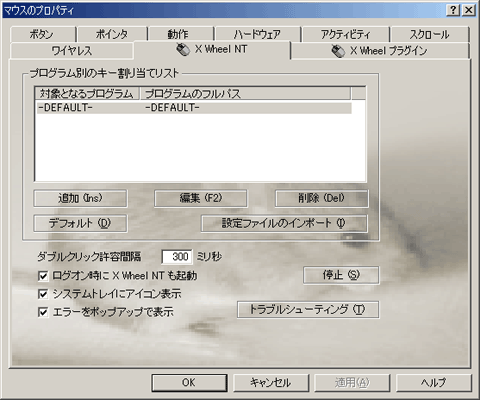The height and width of the screenshot is (400, 480).
Task: Open トラブルシューティング (T) button
Action: 308,310
